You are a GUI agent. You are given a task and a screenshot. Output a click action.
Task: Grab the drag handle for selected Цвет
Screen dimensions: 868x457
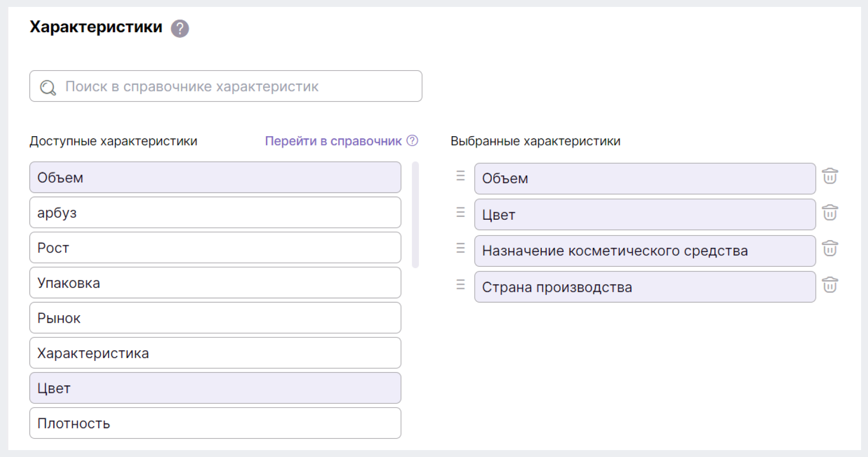[461, 212]
